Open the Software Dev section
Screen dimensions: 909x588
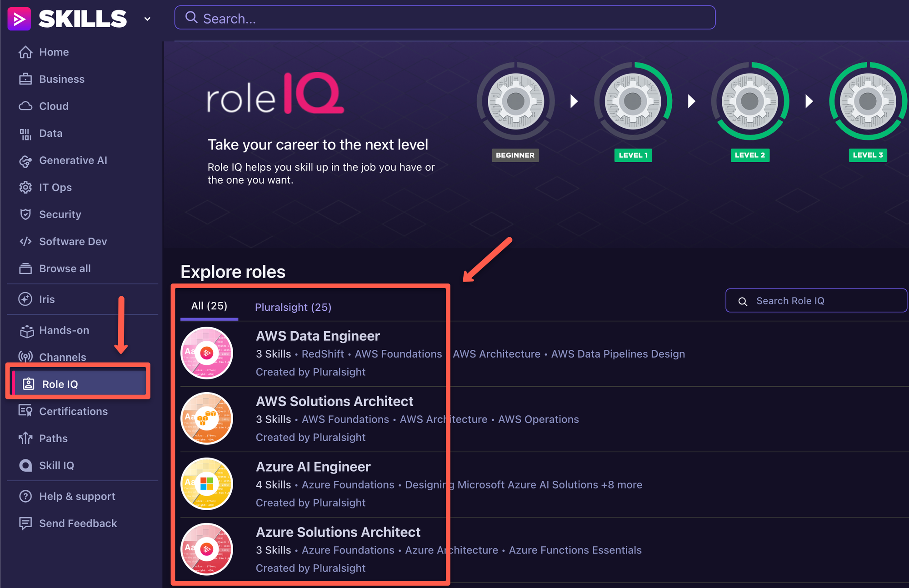coord(73,241)
